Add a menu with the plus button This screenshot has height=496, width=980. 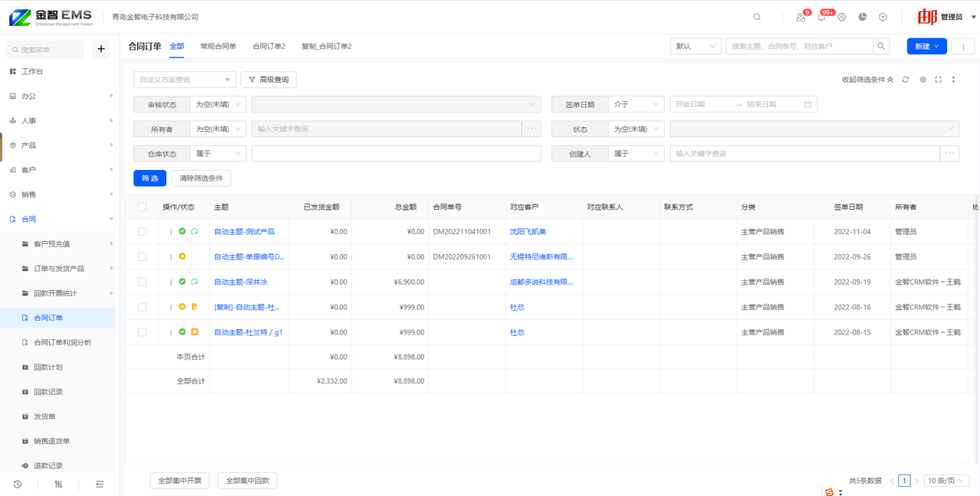click(x=101, y=50)
